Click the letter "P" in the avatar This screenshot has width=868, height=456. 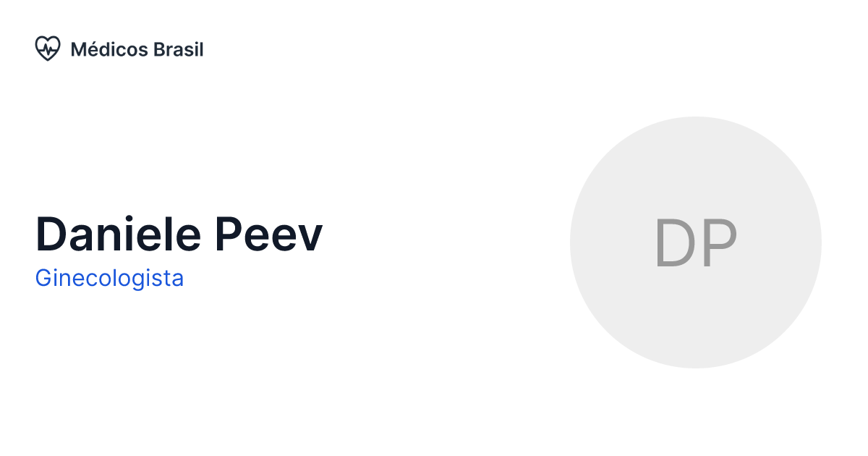pyautogui.click(x=719, y=243)
